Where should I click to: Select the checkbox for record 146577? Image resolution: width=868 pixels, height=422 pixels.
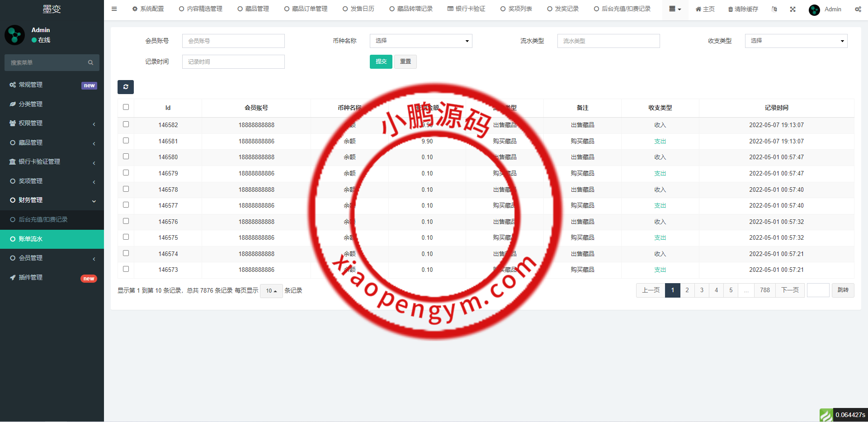pyautogui.click(x=126, y=205)
